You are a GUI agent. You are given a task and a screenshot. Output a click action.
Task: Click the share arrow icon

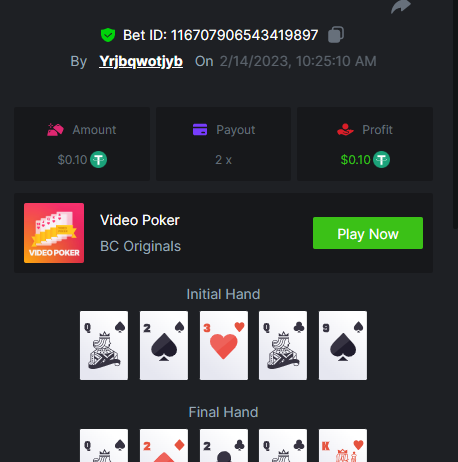click(401, 6)
